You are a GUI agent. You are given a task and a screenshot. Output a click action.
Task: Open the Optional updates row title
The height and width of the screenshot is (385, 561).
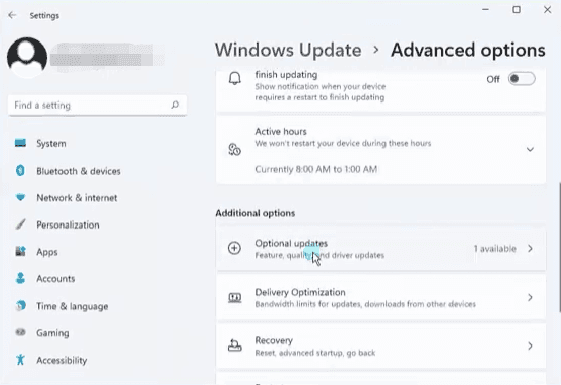pyautogui.click(x=292, y=243)
